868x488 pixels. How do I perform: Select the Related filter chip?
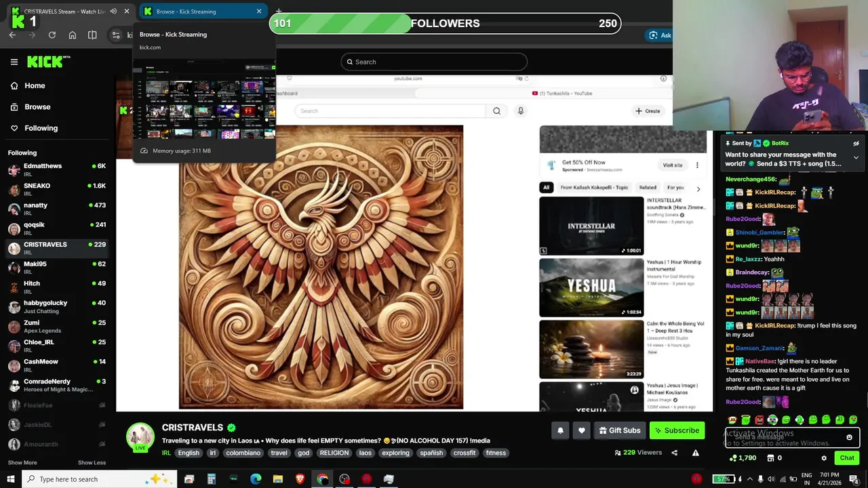[x=648, y=187]
